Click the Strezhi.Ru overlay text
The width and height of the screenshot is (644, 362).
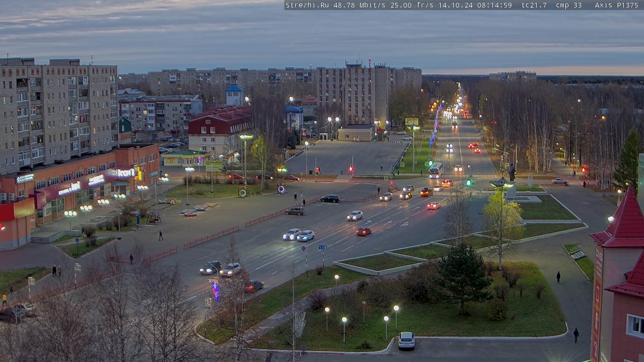(x=307, y=5)
